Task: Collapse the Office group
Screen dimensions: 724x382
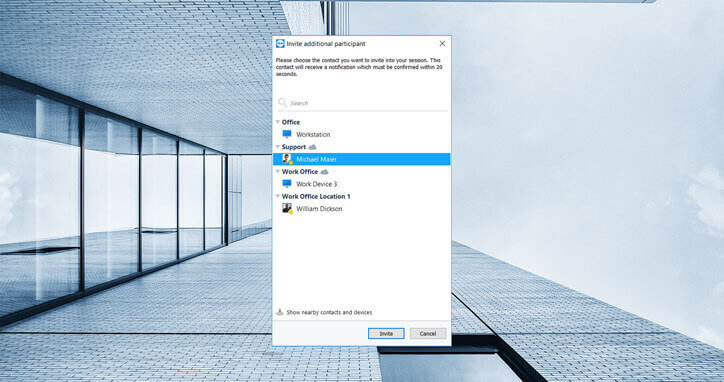Action: click(278, 122)
